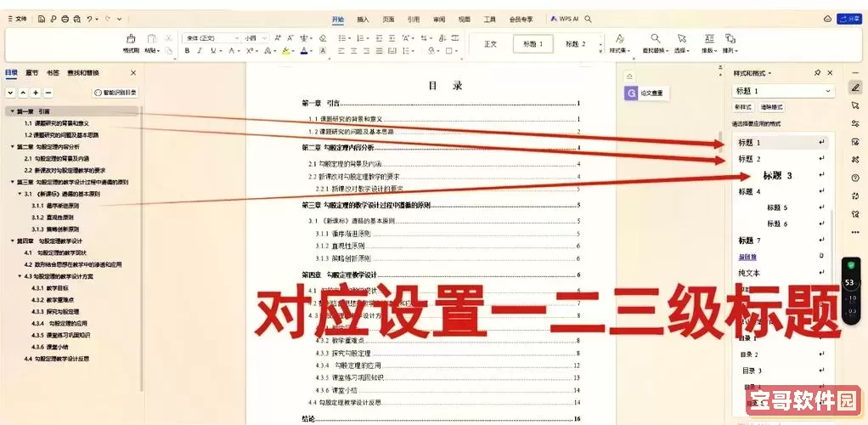868x425 pixels.
Task: Click 论文查重 (Paper check) button
Action: (647, 93)
